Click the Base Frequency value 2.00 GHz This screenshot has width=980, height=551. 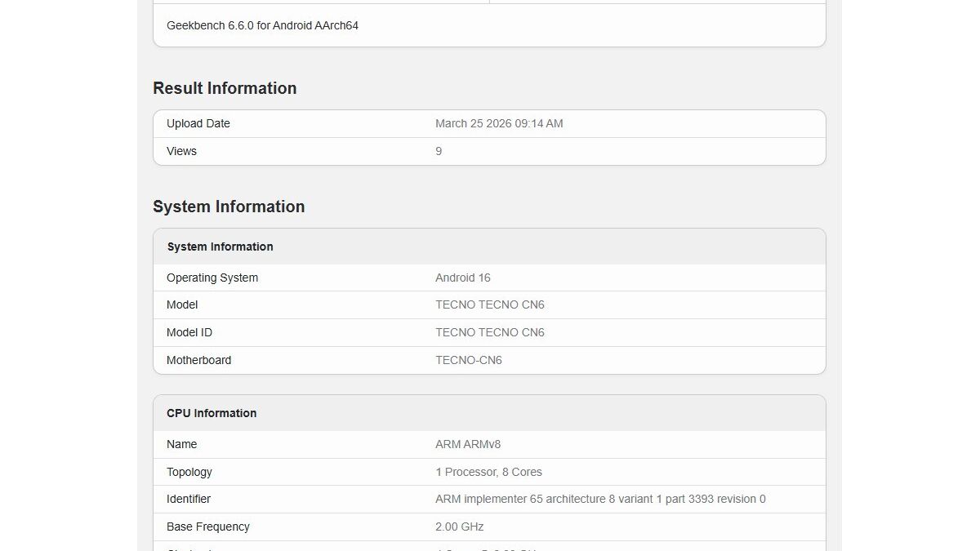tap(458, 527)
